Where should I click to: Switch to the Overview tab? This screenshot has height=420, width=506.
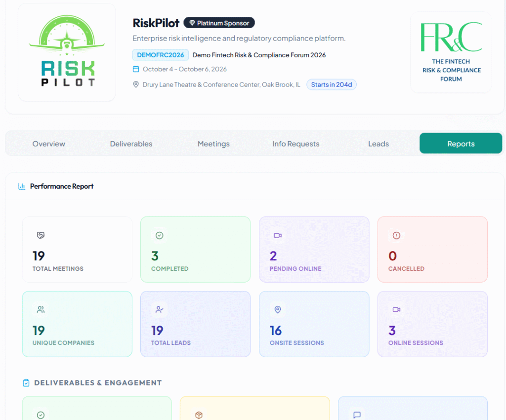click(x=49, y=144)
